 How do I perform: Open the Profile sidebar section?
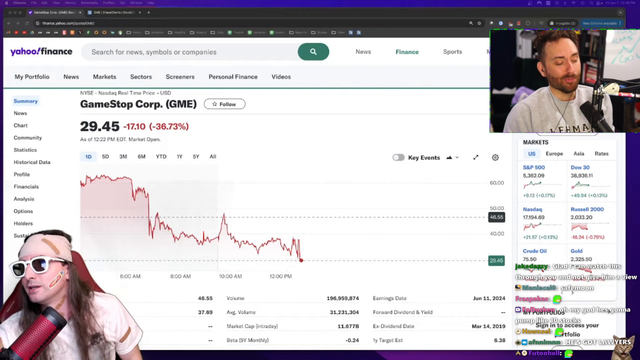(22, 175)
